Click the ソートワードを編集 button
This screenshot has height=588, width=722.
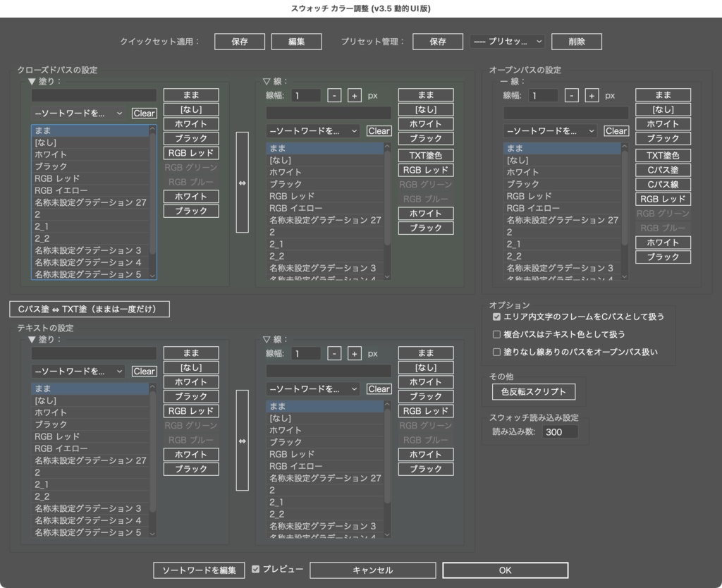point(198,570)
